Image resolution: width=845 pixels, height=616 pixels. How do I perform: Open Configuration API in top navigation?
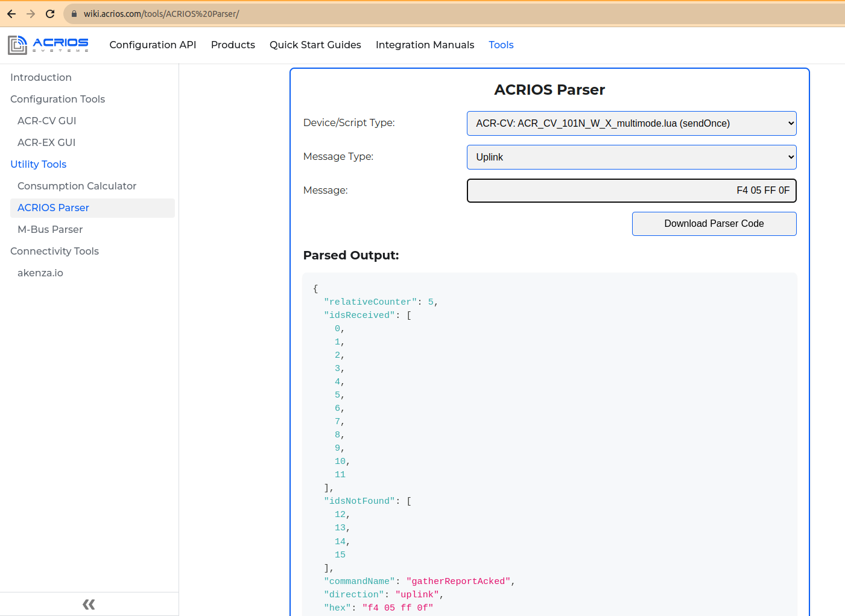(x=153, y=45)
